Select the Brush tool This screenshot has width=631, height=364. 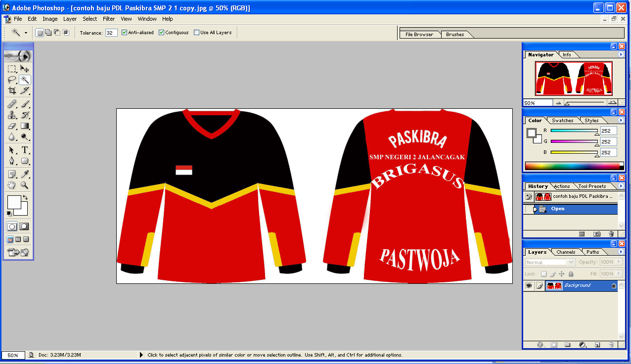[25, 104]
